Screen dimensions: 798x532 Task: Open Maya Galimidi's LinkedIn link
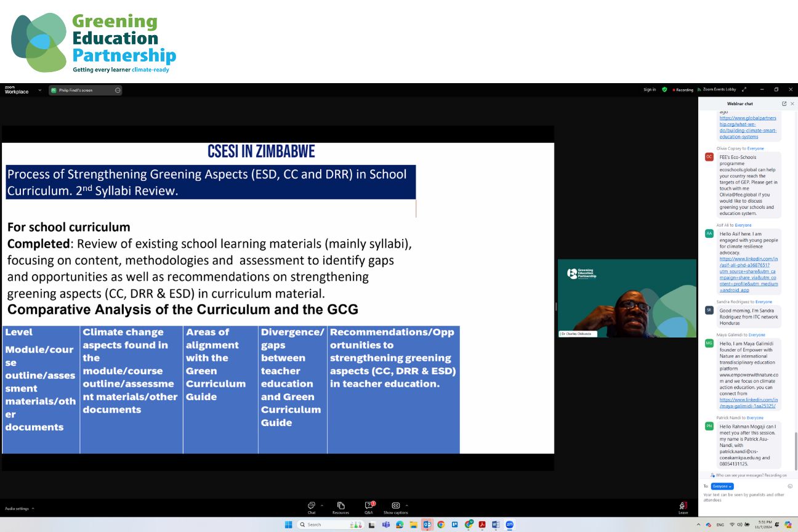pyautogui.click(x=749, y=404)
